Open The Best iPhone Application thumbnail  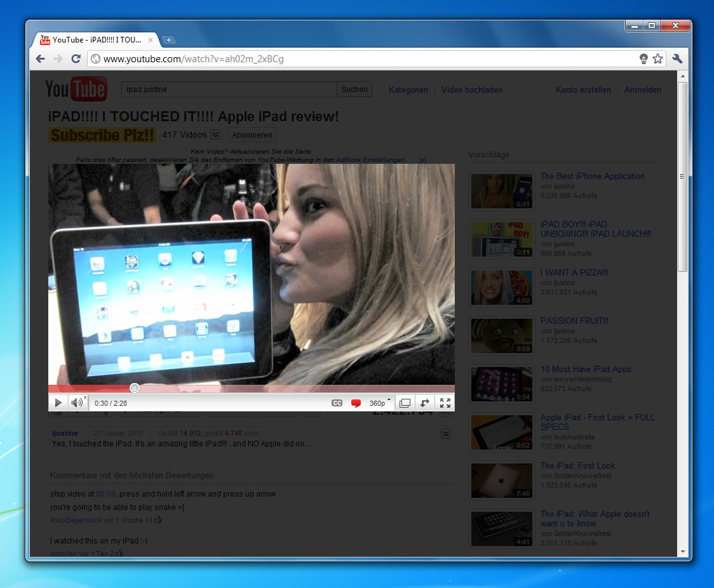tap(501, 191)
